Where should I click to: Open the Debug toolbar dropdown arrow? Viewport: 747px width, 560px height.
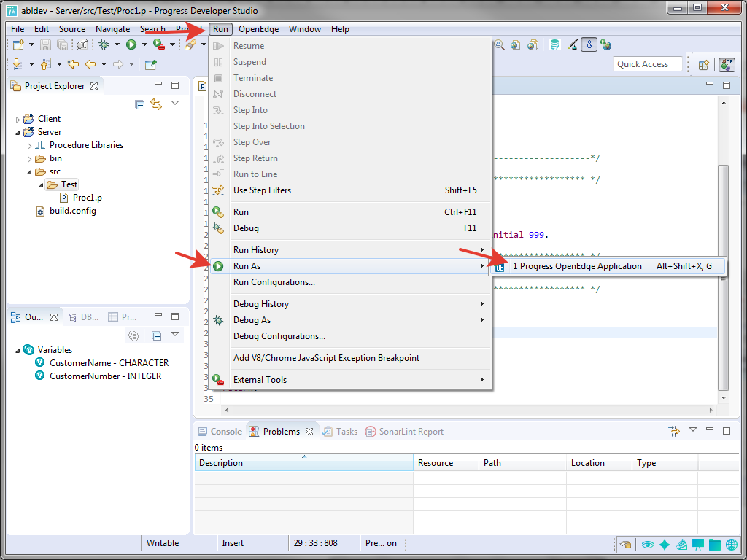coord(117,44)
